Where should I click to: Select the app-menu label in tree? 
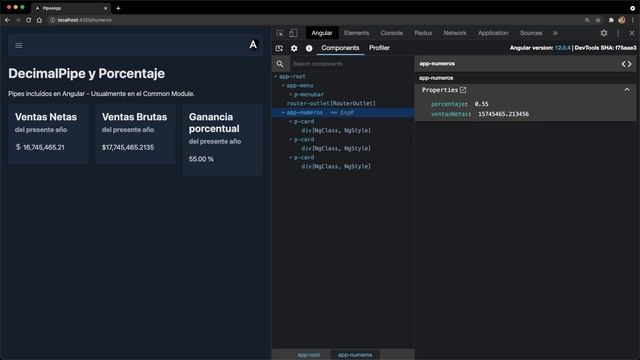click(x=300, y=85)
